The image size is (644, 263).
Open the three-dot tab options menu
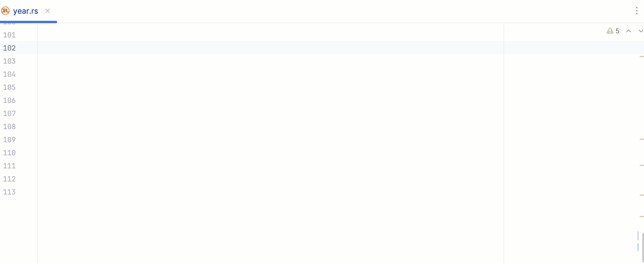[637, 11]
